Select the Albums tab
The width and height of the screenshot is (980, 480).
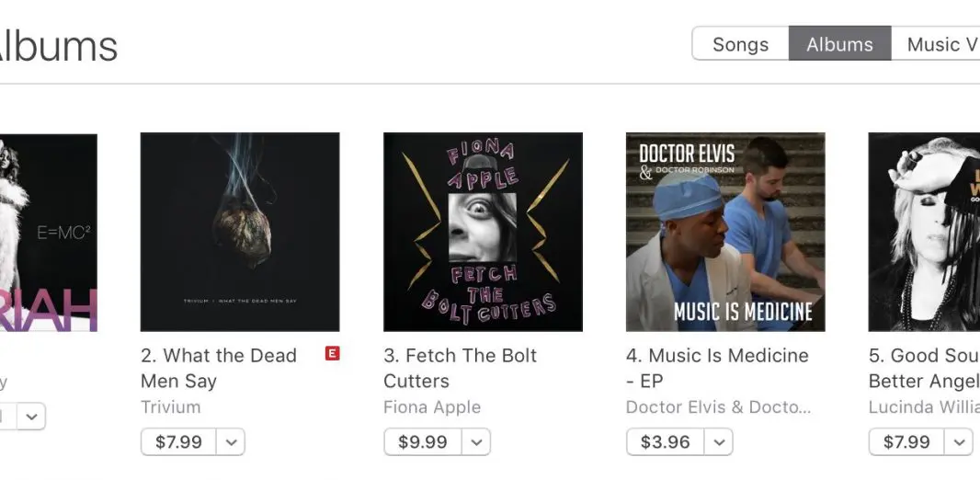(839, 44)
